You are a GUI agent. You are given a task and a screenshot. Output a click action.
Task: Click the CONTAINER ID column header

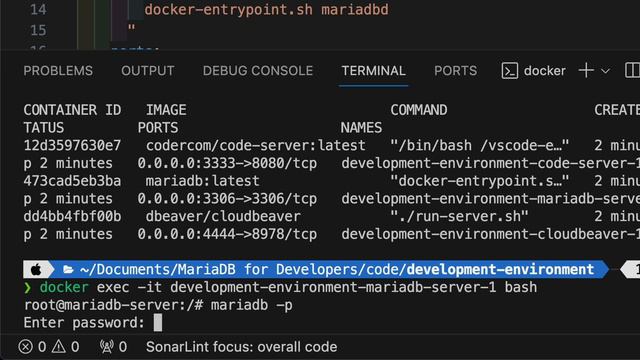[72, 110]
